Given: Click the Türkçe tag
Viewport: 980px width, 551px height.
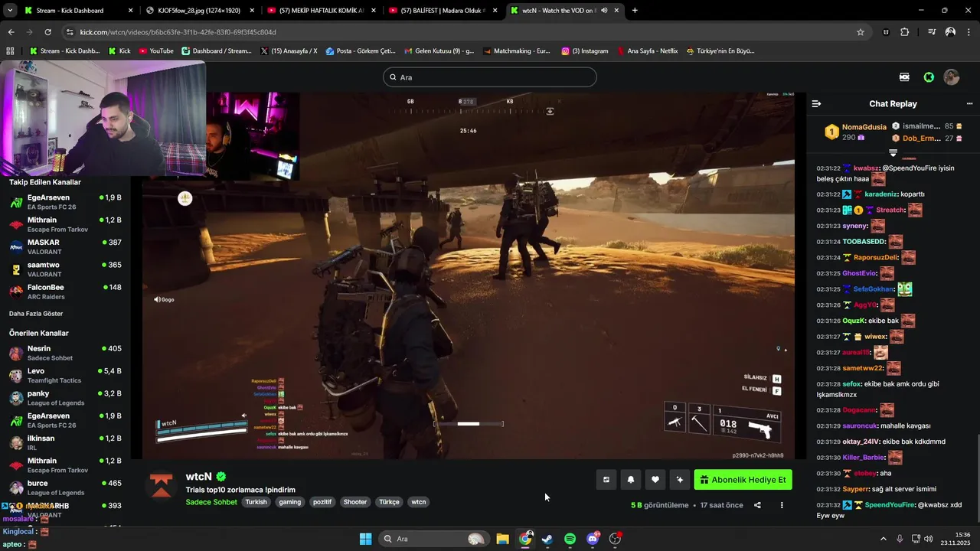Looking at the screenshot, I should 390,502.
